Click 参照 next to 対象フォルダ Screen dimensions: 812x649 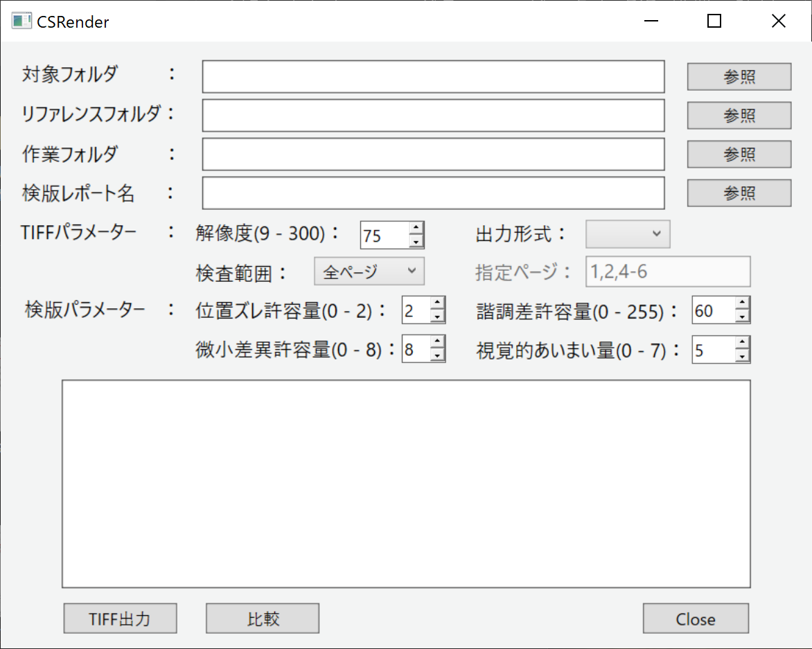(x=739, y=76)
